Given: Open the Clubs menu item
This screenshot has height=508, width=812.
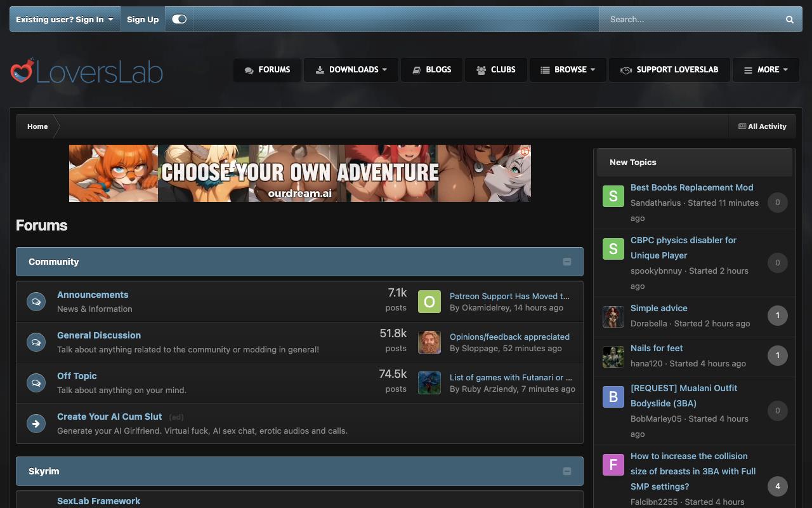Looking at the screenshot, I should coord(495,70).
